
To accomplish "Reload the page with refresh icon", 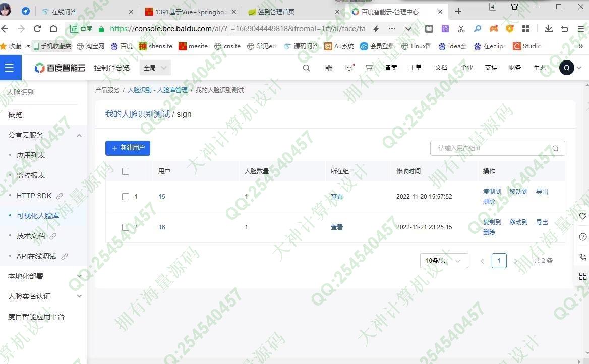I will pos(37,29).
